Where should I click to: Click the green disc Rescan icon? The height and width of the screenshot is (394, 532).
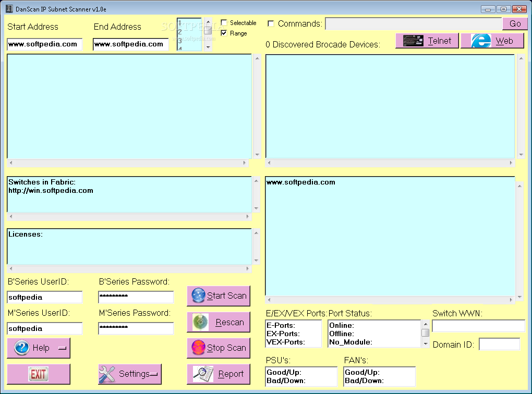click(200, 322)
